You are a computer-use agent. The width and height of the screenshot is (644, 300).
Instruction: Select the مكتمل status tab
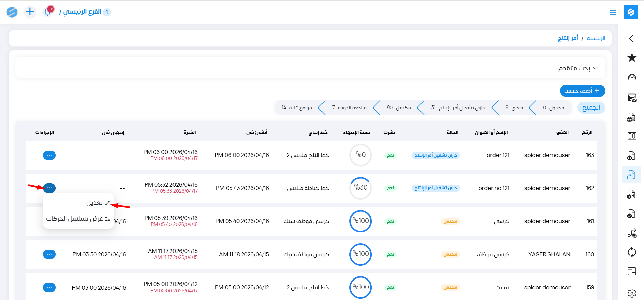point(399,108)
